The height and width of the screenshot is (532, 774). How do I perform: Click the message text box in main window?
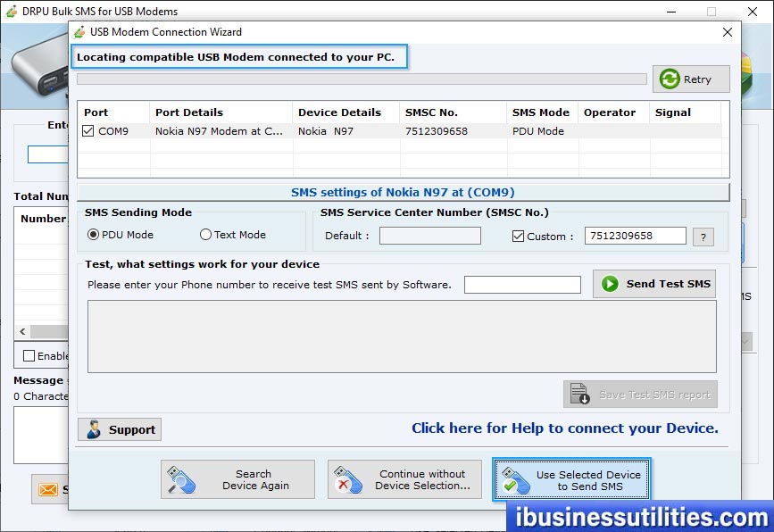tap(41, 435)
